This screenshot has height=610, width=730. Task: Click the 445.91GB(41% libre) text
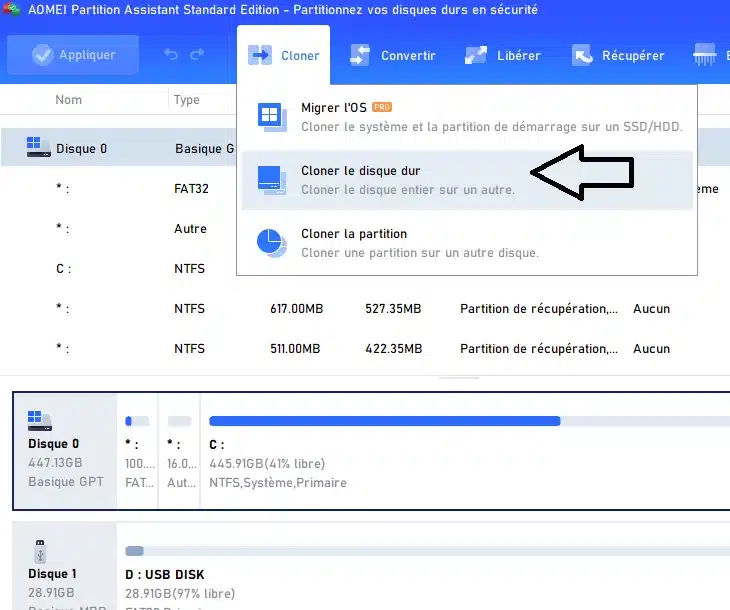pyautogui.click(x=267, y=464)
